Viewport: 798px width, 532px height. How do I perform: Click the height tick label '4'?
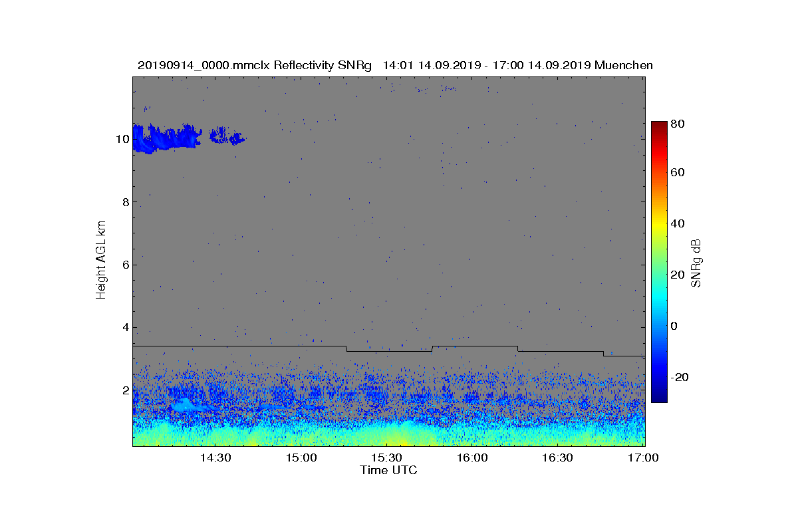coord(124,327)
